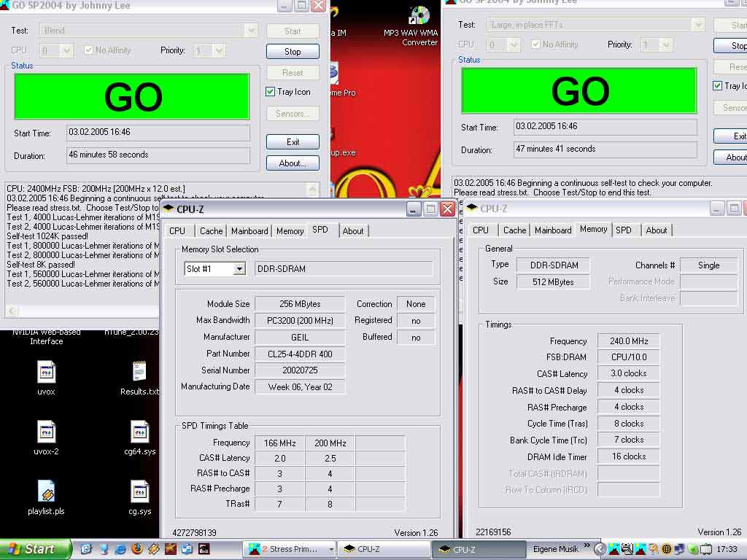Click the GEIL manufacturer value
The width and height of the screenshot is (747, 560).
coord(300,337)
